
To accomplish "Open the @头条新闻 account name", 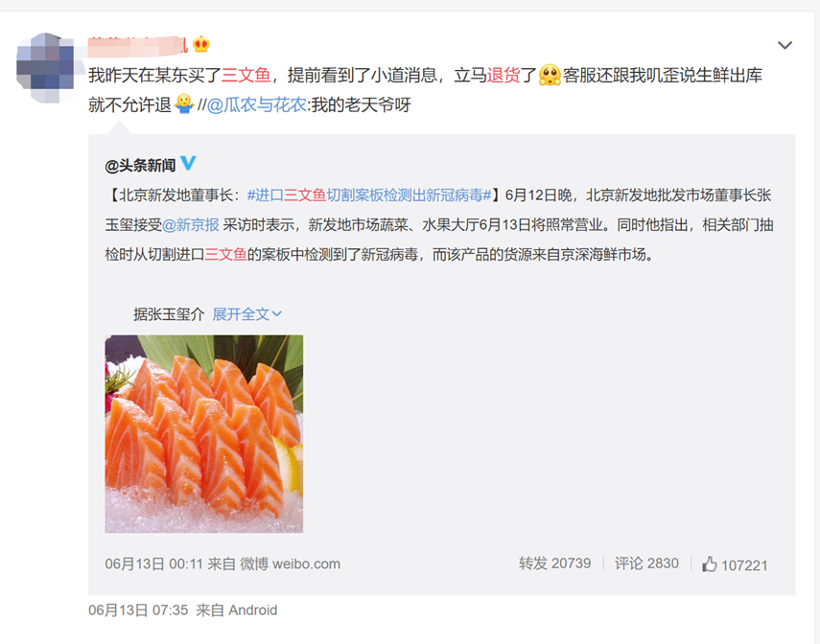I will tap(140, 166).
